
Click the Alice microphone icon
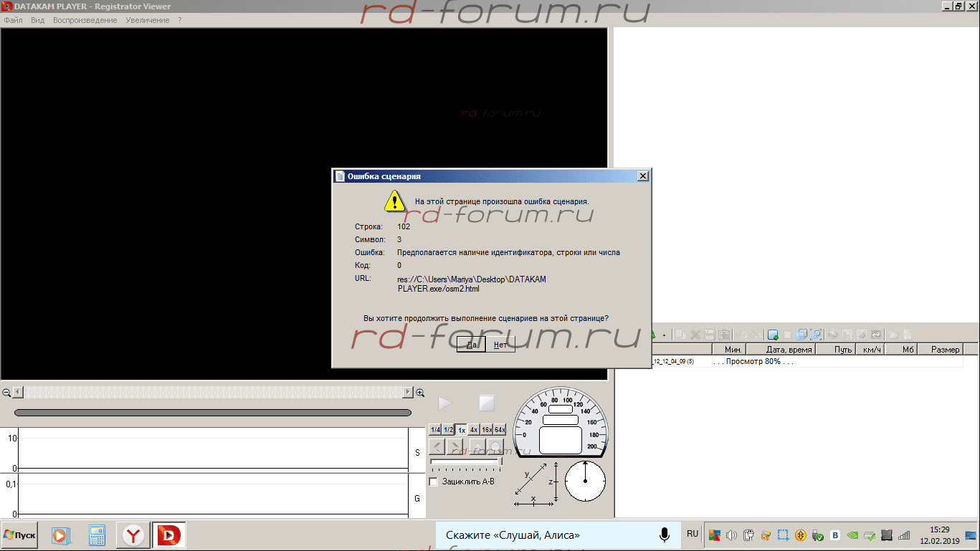(665, 535)
